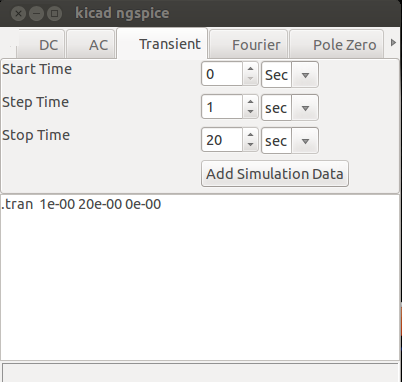Image resolution: width=402 pixels, height=382 pixels.
Task: Open the Fourier tab
Action: (x=249, y=45)
